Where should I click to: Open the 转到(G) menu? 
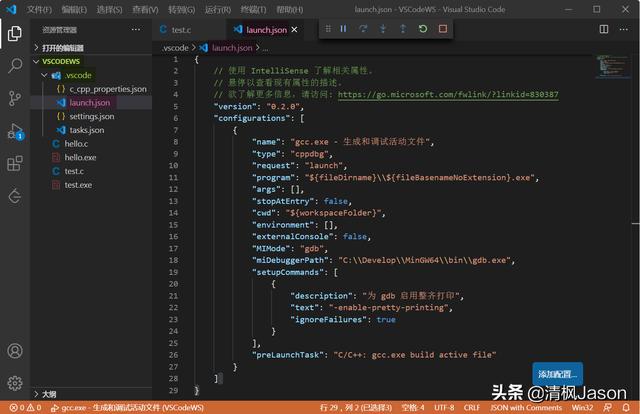pyautogui.click(x=181, y=9)
